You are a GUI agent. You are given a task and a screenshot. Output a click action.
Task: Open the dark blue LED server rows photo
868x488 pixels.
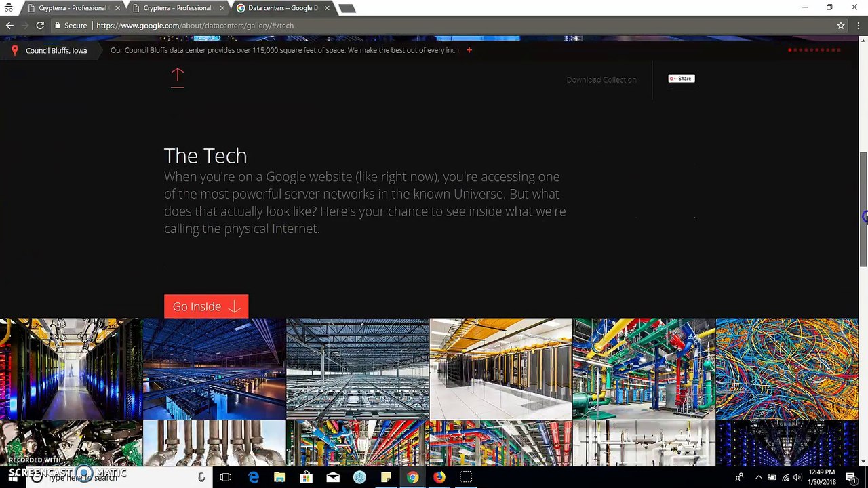(787, 443)
